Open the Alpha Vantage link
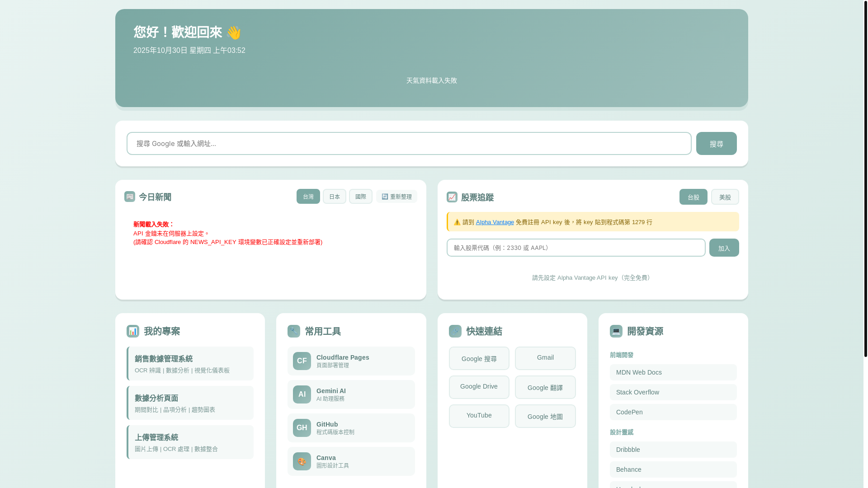 (x=495, y=222)
